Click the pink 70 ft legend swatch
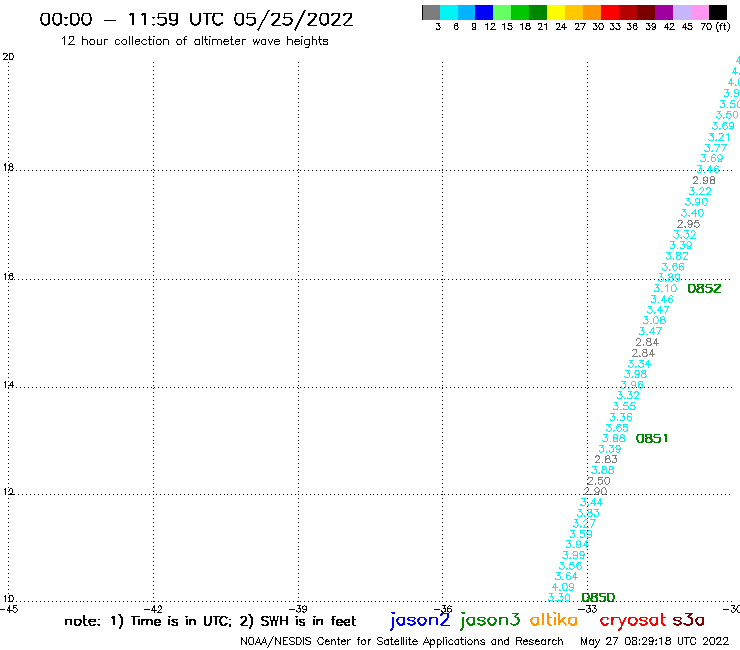The height and width of the screenshot is (650, 740). click(700, 12)
